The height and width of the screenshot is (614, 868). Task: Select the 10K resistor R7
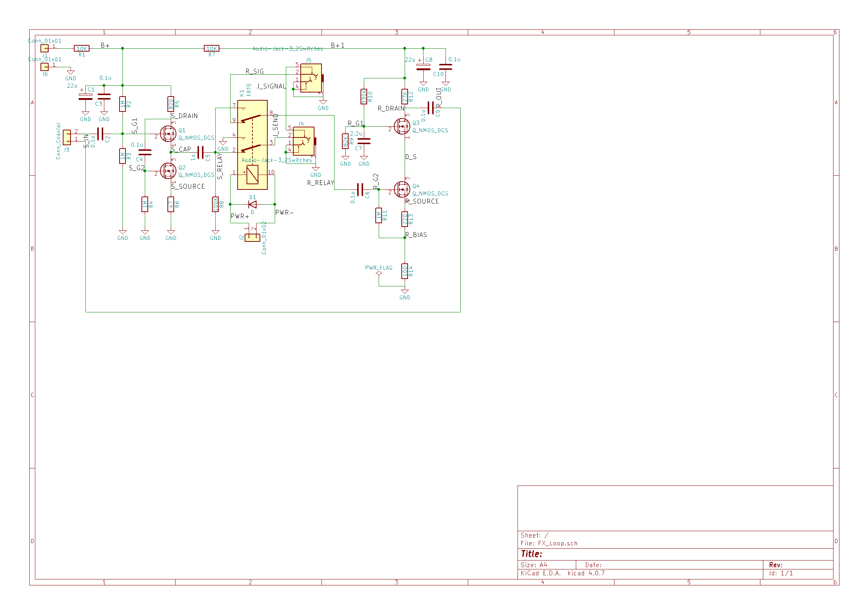[212, 48]
